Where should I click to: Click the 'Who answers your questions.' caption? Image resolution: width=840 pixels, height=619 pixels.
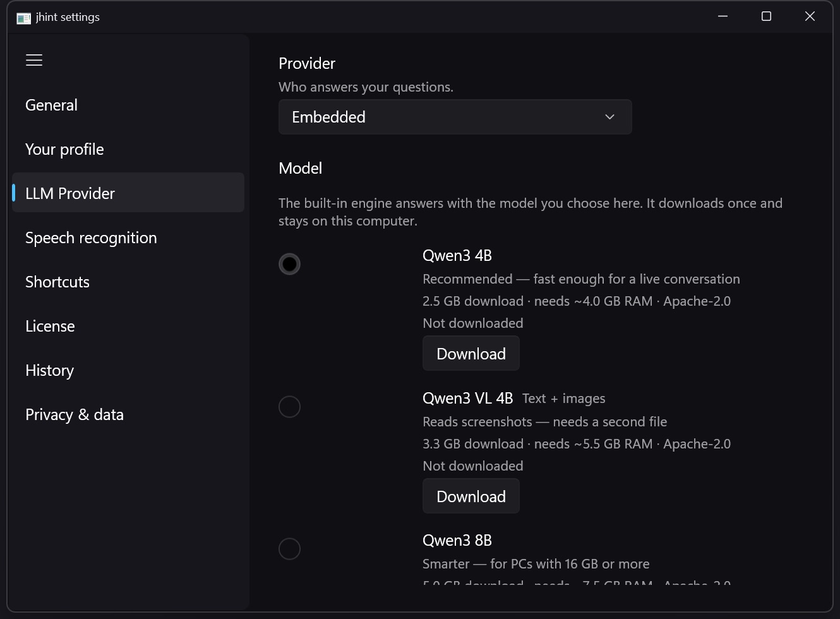tap(366, 87)
